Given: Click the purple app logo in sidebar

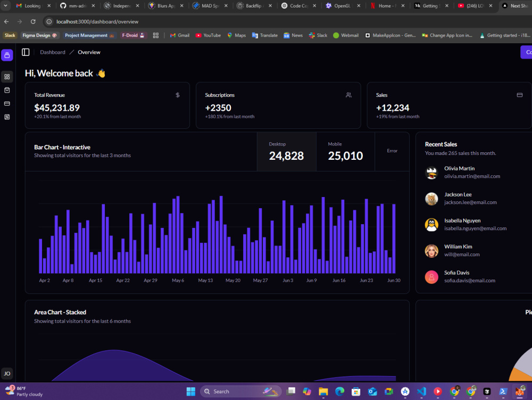Looking at the screenshot, I should coord(7,55).
